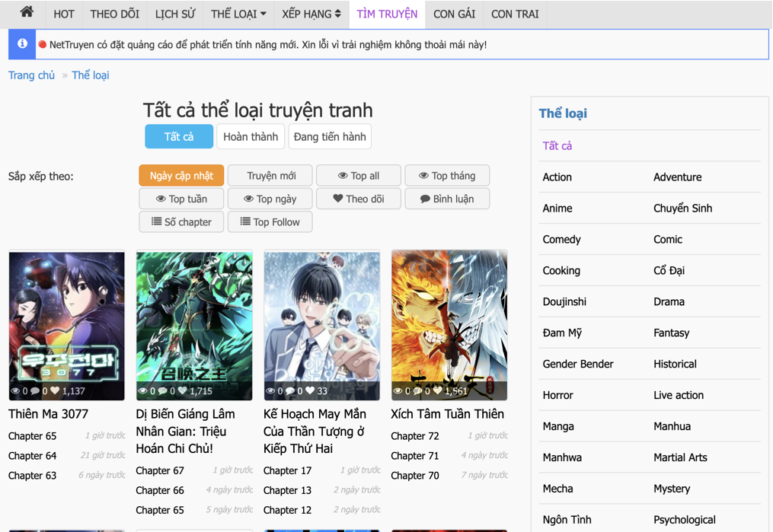The height and width of the screenshot is (532, 773).
Task: Sort by Top ngày
Action: 270,199
